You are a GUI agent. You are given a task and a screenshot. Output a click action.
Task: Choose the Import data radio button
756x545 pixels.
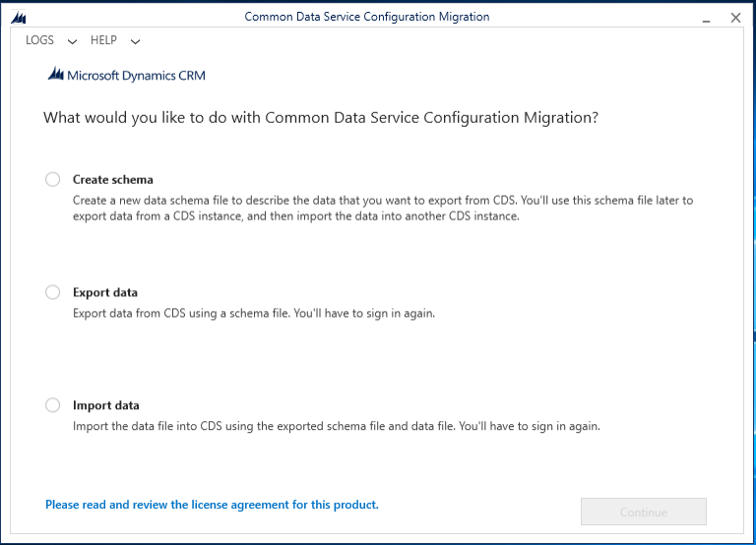[x=52, y=405]
